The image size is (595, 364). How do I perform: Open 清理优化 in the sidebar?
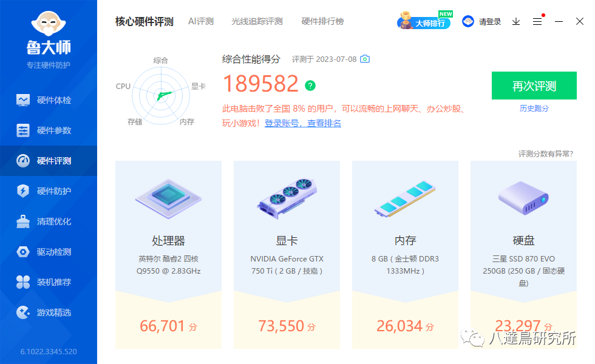pyautogui.click(x=49, y=221)
